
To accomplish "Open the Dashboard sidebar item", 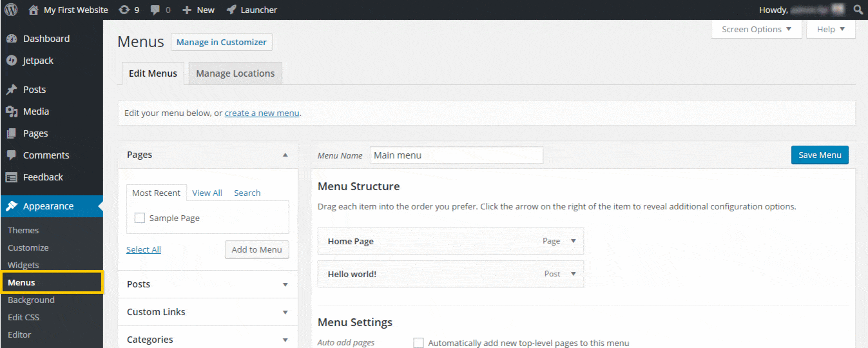I will (x=46, y=39).
